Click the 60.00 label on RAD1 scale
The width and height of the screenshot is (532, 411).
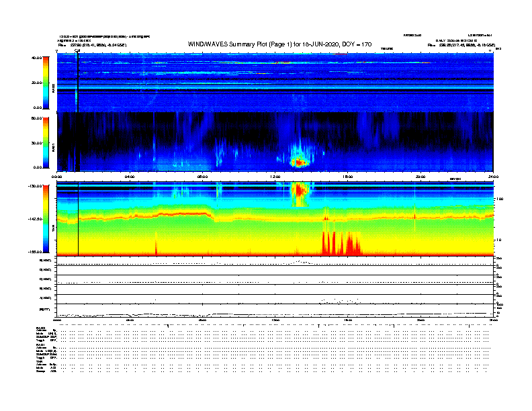click(x=36, y=118)
